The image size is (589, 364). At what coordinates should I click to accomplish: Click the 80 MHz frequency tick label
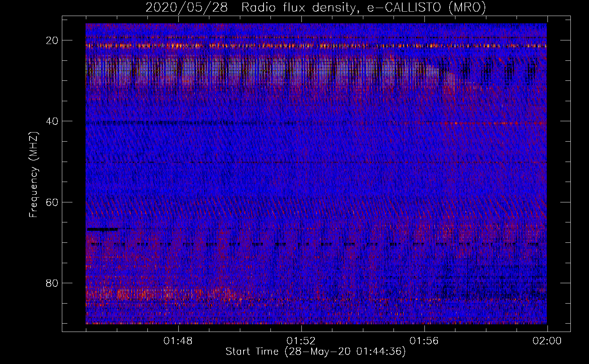(52, 283)
